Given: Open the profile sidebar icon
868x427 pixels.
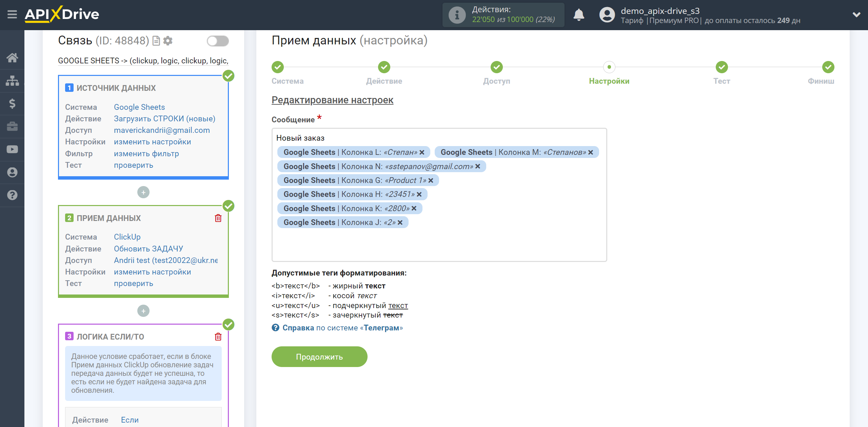Looking at the screenshot, I should tap(12, 172).
